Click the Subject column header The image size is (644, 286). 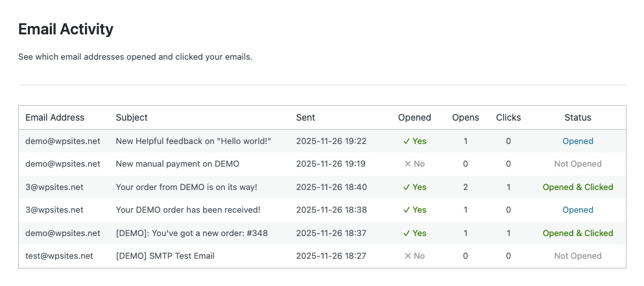tap(132, 117)
